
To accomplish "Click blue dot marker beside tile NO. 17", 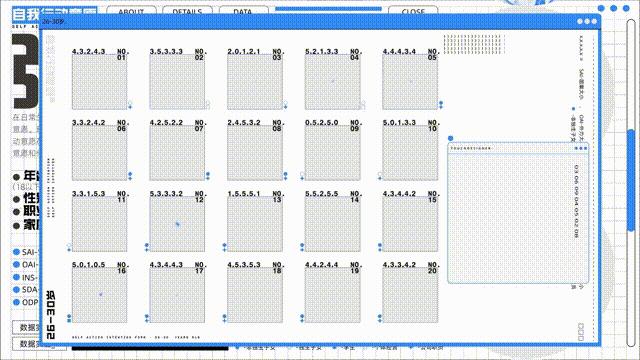I will point(147,317).
